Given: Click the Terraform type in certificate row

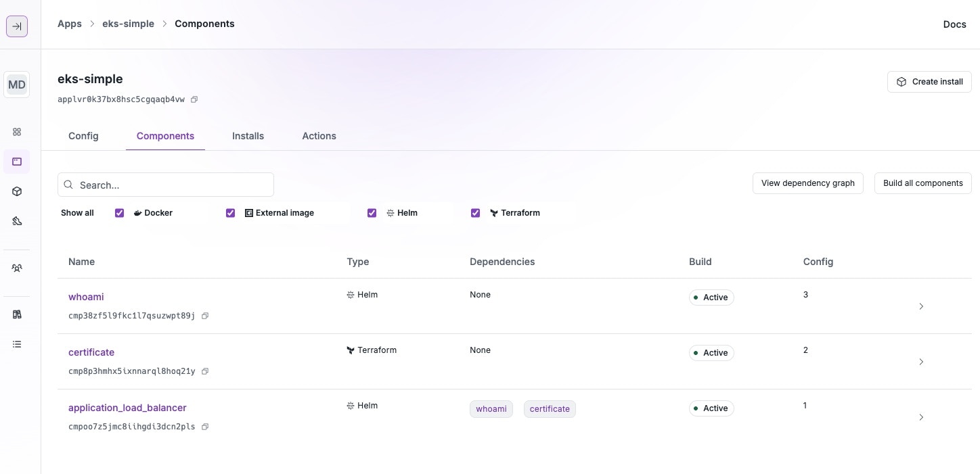Looking at the screenshot, I should tap(372, 350).
